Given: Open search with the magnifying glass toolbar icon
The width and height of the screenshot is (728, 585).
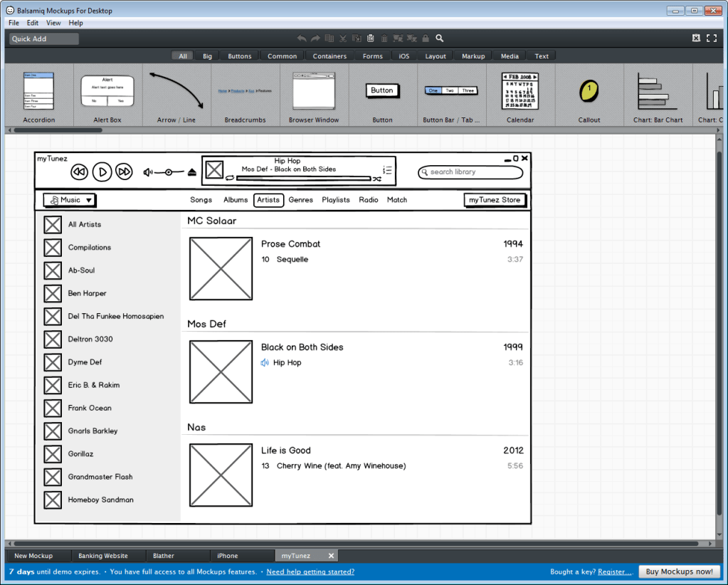Looking at the screenshot, I should (439, 38).
